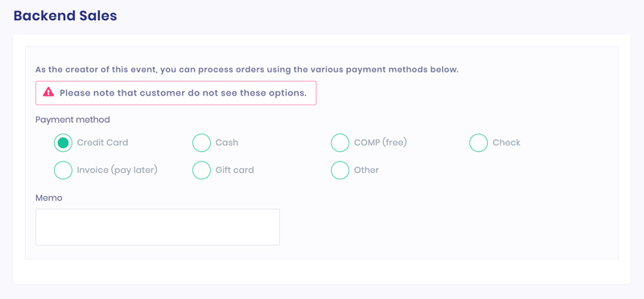Select the COMP (free) radio circle
This screenshot has width=644, height=299.
click(x=340, y=143)
